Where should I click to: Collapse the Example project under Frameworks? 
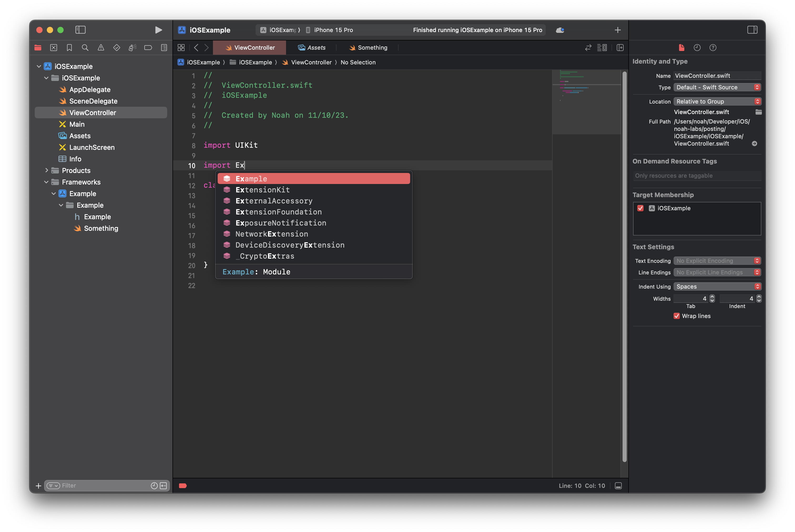point(54,194)
